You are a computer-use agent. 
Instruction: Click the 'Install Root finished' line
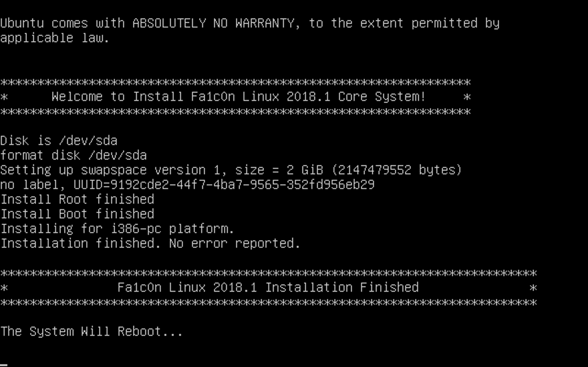(x=78, y=200)
